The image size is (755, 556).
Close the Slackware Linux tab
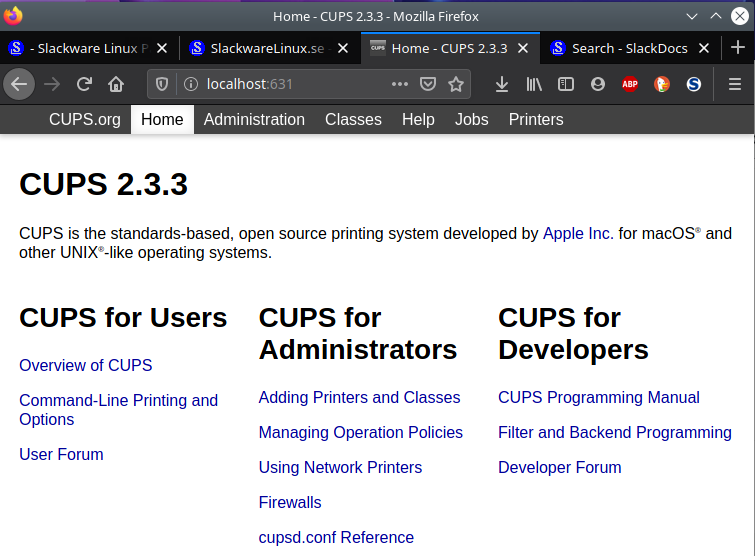tap(162, 48)
